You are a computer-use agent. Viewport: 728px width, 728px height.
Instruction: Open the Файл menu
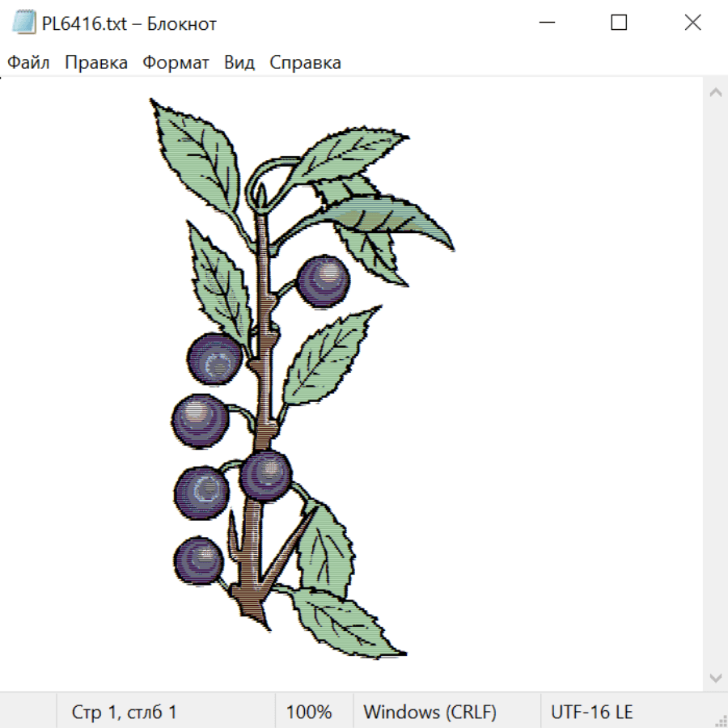(x=28, y=62)
